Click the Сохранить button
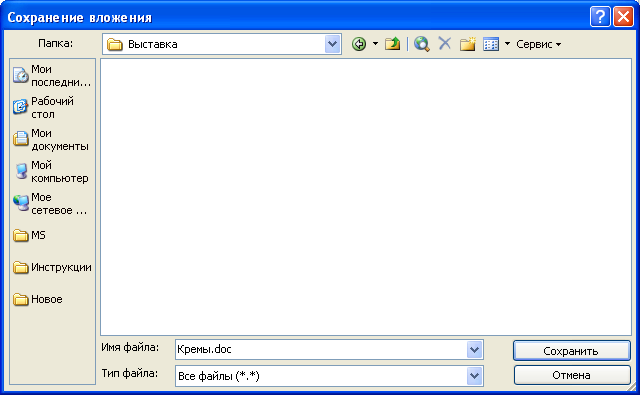640x395 pixels. coord(571,351)
